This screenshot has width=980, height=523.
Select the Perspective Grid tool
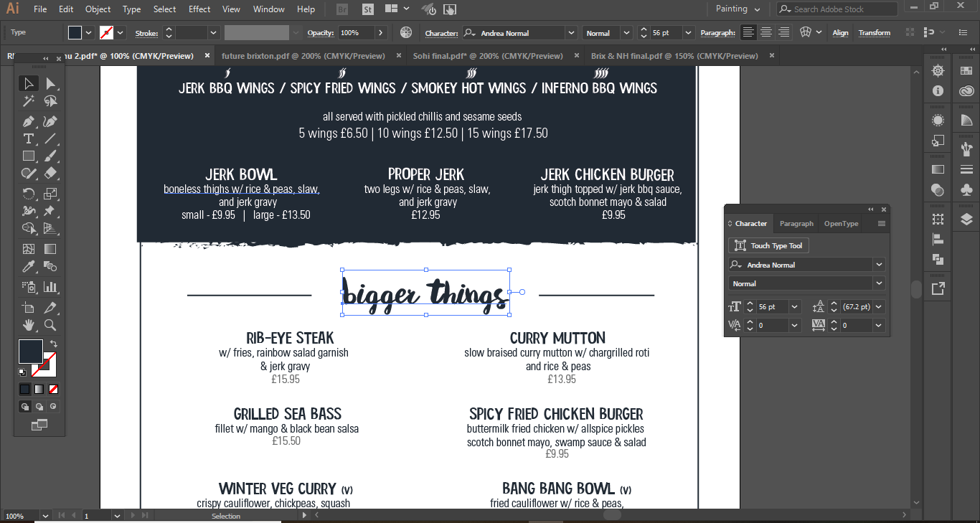tap(50, 229)
